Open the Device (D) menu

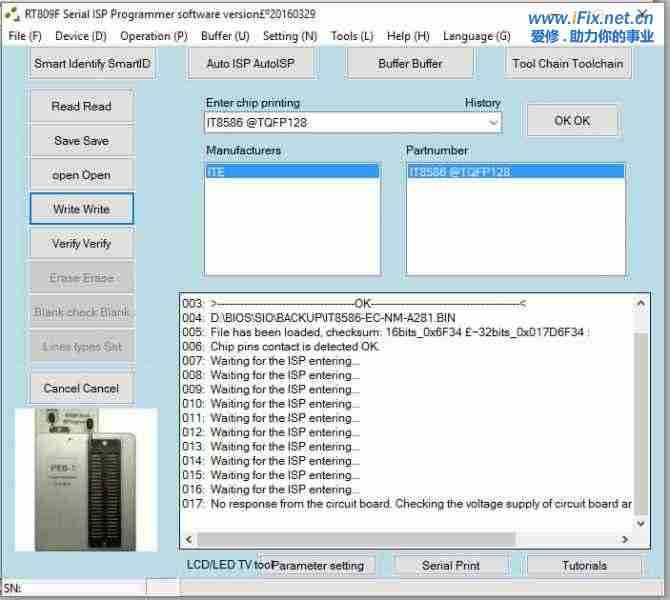click(x=81, y=36)
